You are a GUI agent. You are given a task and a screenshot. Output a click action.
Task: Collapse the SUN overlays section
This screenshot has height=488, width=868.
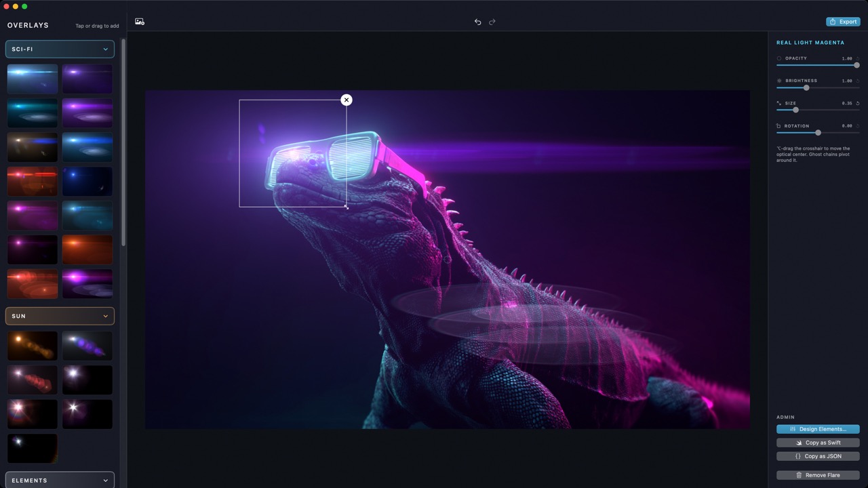[x=60, y=316]
